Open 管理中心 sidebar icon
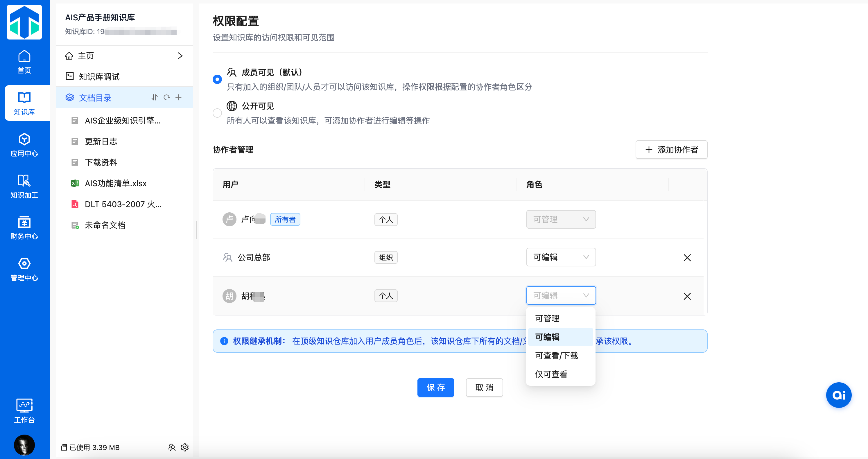Image resolution: width=868 pixels, height=459 pixels. pyautogui.click(x=24, y=269)
